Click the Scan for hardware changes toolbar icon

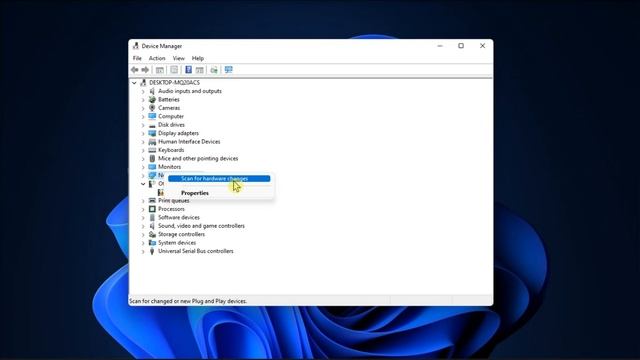click(x=229, y=70)
